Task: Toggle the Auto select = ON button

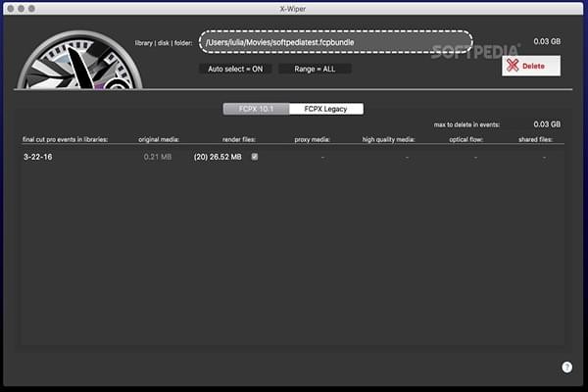Action: [235, 69]
